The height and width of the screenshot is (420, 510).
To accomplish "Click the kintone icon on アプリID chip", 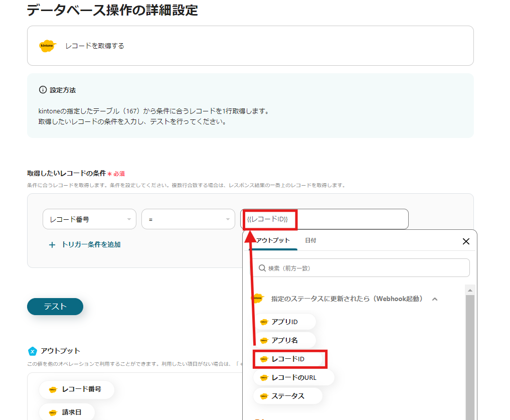I will (264, 322).
